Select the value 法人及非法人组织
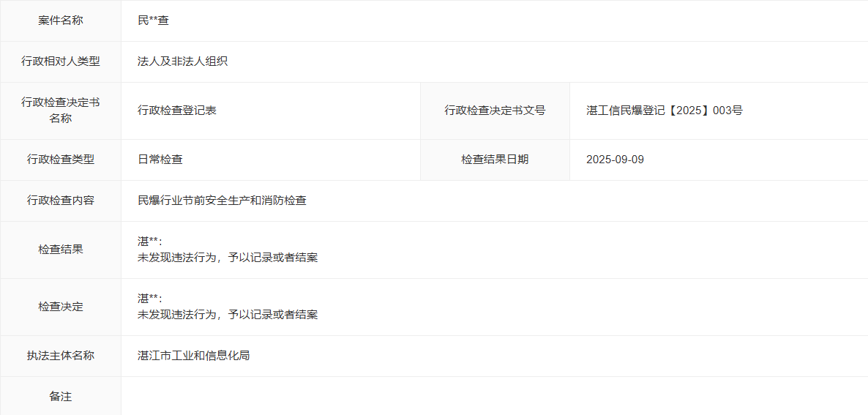 [x=182, y=61]
